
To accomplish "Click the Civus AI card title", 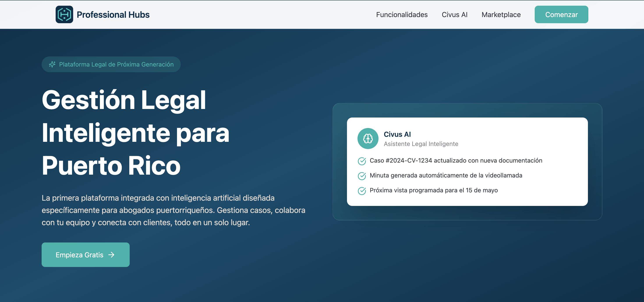I will click(397, 134).
